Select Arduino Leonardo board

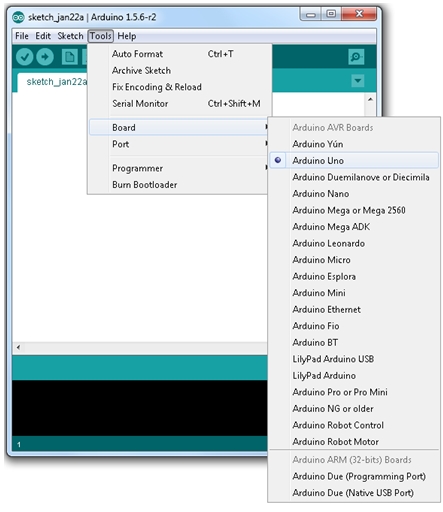pos(354,243)
